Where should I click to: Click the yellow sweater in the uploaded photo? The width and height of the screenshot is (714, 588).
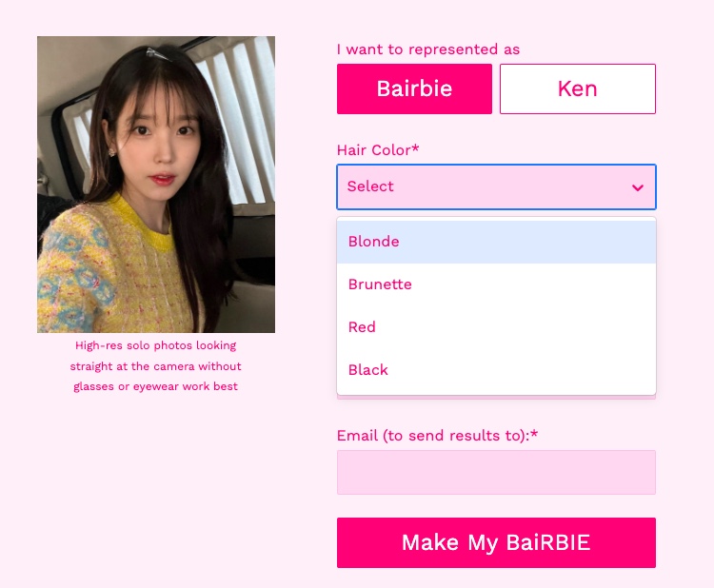(x=114, y=271)
